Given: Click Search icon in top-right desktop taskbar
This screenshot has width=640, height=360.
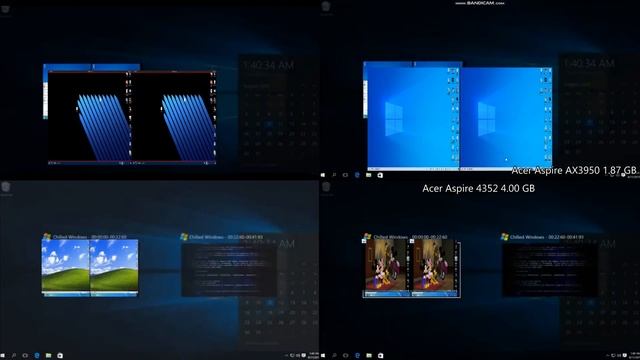Looking at the screenshot, I should [x=334, y=175].
